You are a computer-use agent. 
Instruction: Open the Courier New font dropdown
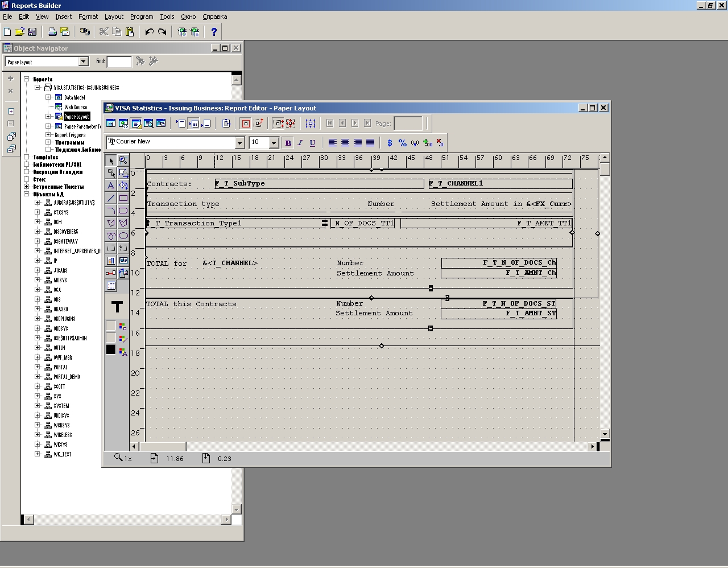click(239, 142)
